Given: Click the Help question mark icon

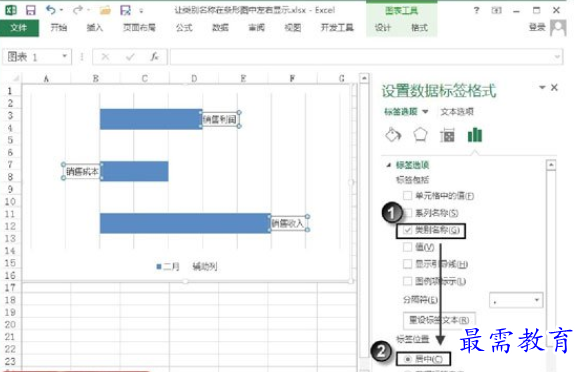Looking at the screenshot, I should click(x=477, y=10).
